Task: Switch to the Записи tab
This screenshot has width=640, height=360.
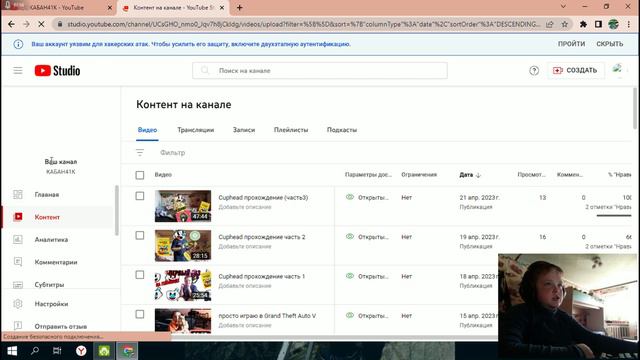Action: (244, 130)
